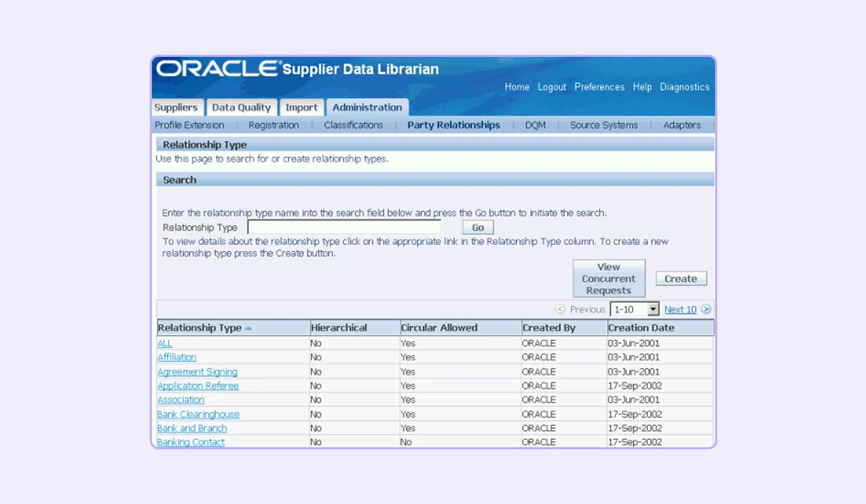Select the Import tab
This screenshot has height=504, width=866.
click(301, 107)
